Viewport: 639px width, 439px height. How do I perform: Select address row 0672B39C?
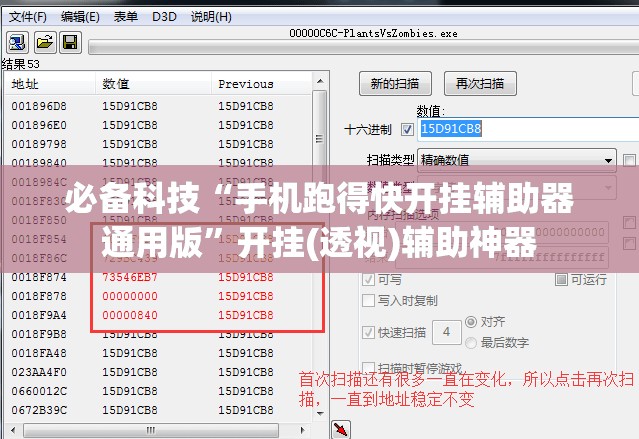[158, 410]
